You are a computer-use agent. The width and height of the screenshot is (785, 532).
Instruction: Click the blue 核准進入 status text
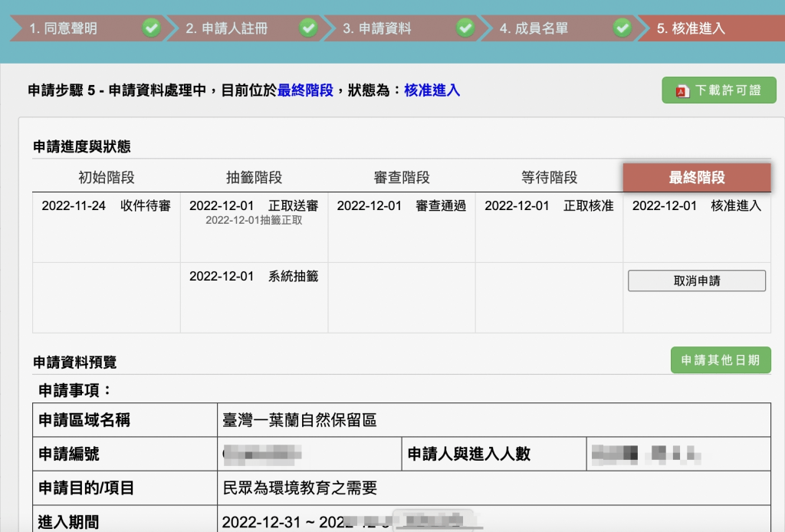click(x=432, y=90)
